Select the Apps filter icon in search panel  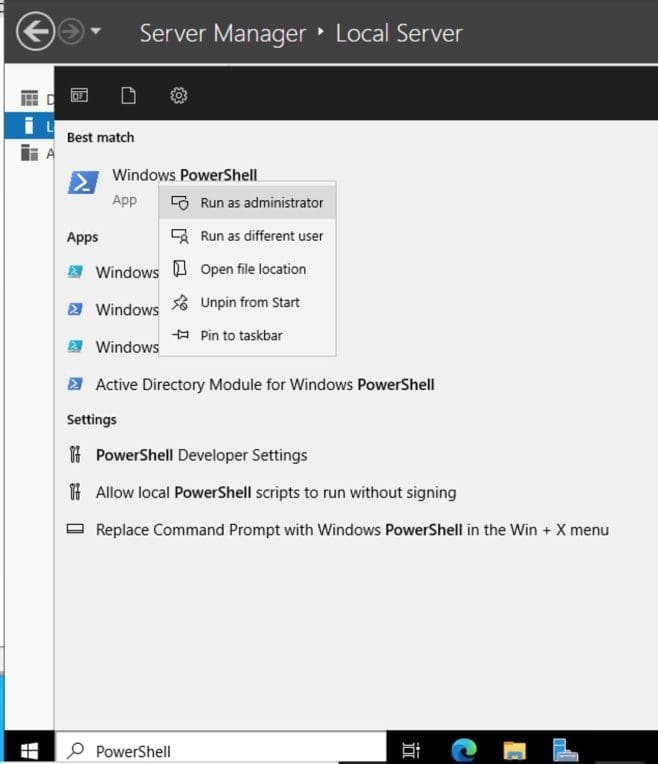[x=79, y=95]
